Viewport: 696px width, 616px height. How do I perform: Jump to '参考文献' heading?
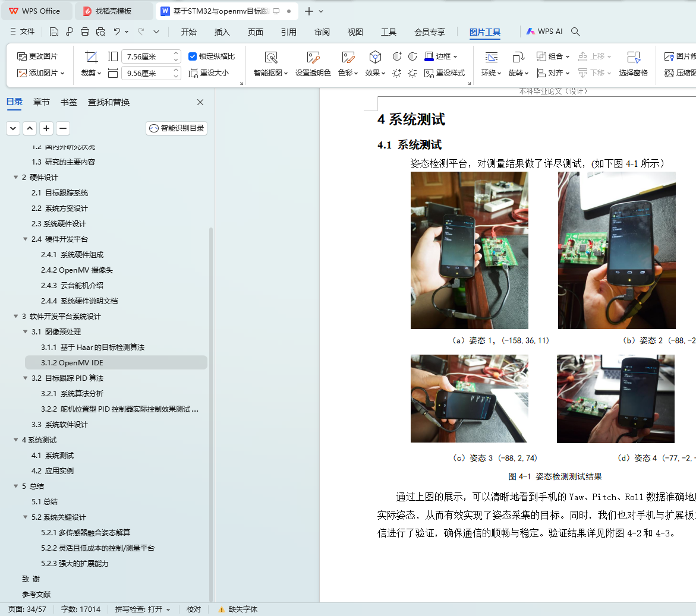[36, 594]
